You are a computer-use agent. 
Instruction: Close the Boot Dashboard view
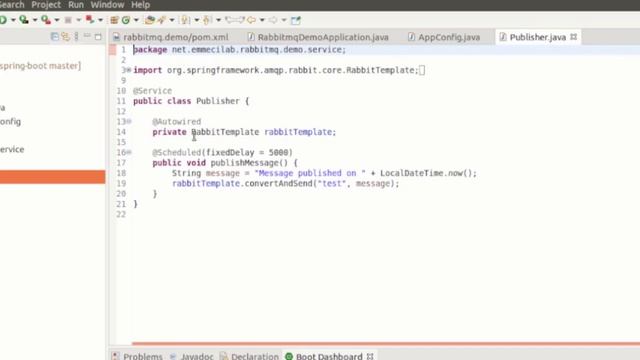click(370, 356)
